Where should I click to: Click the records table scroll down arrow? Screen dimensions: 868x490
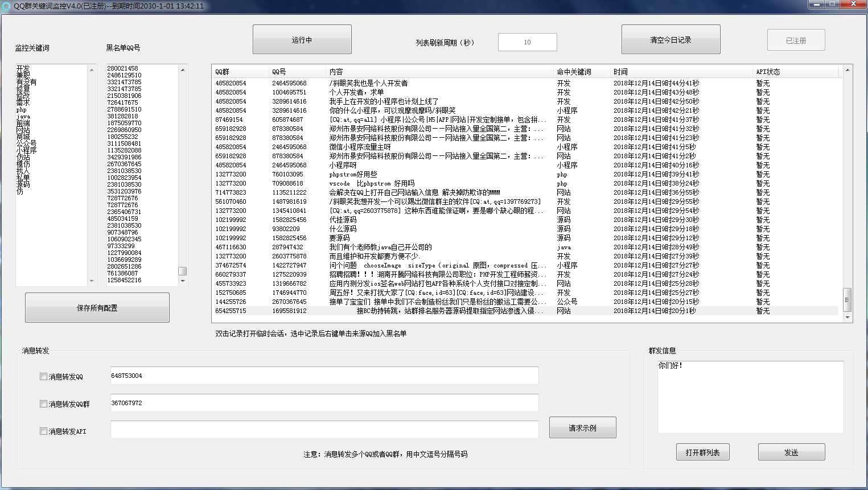click(847, 317)
